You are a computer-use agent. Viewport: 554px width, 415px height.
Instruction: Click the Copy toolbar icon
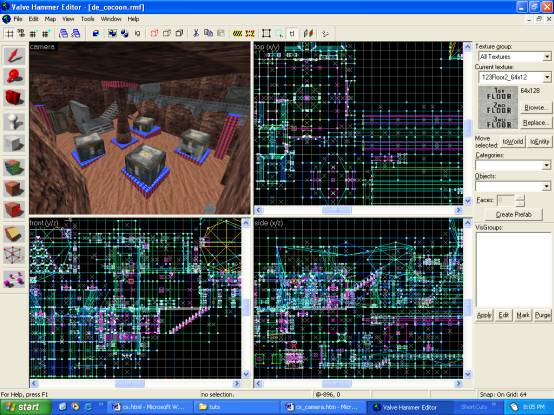[208, 34]
